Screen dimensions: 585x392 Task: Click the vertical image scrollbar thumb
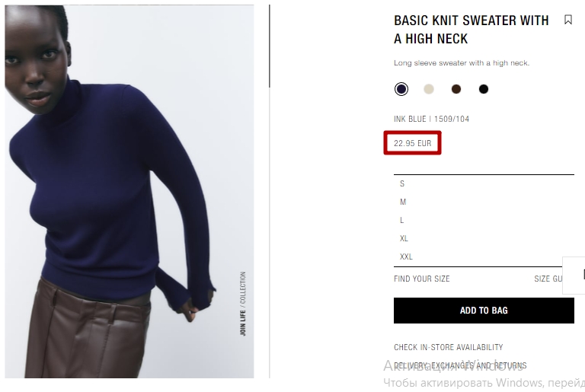(270, 46)
